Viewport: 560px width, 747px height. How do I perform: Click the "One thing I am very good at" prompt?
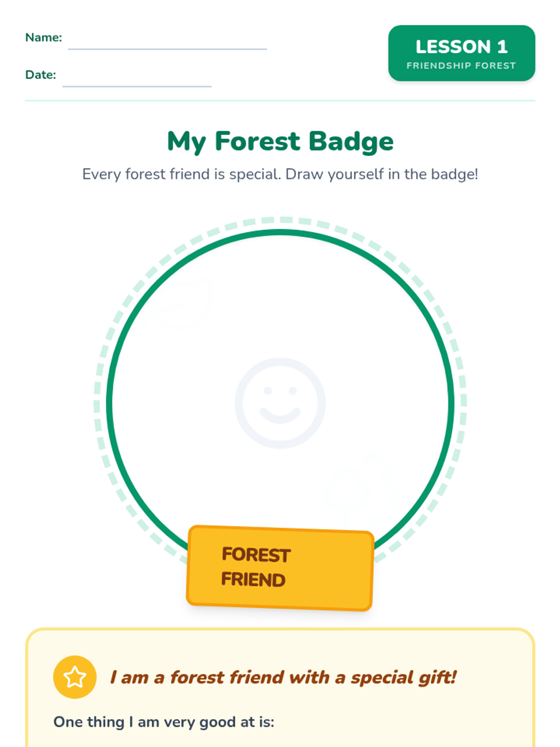click(x=164, y=722)
